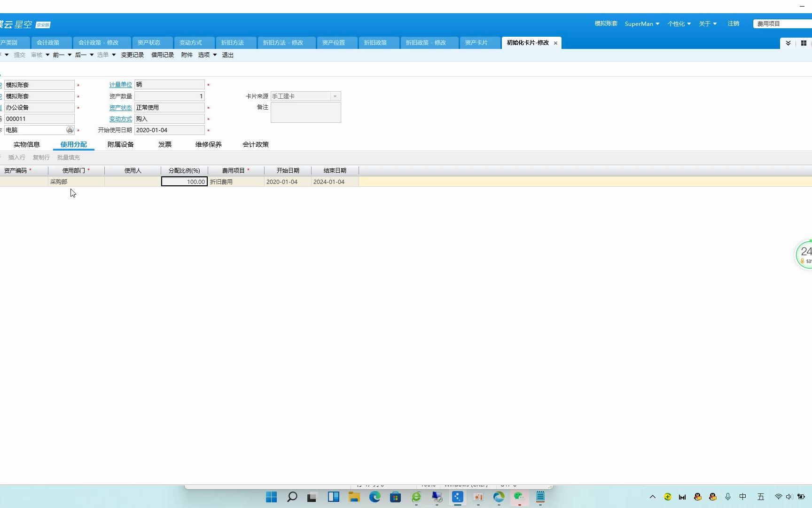Open second QQ penguin tray icon
This screenshot has width=812, height=508.
click(713, 497)
